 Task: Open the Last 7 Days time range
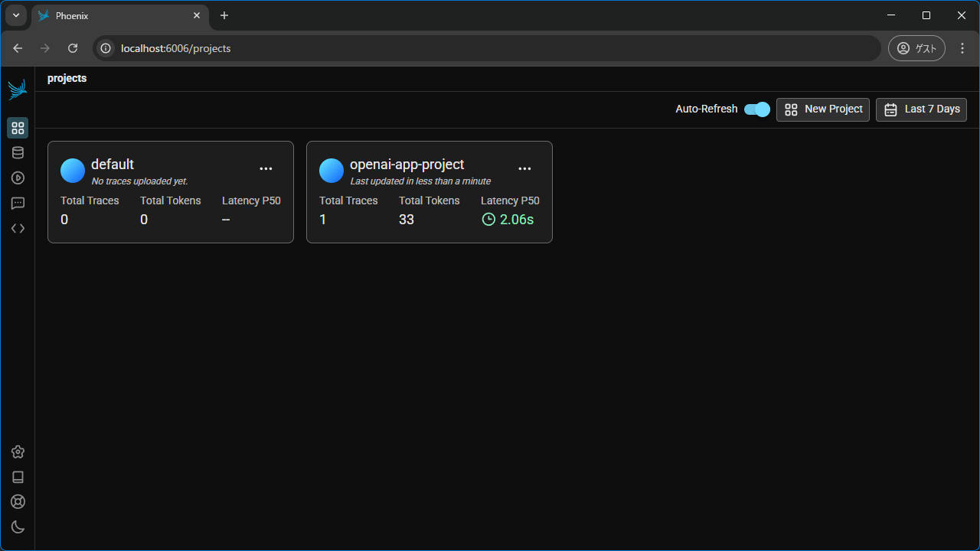[x=921, y=109]
